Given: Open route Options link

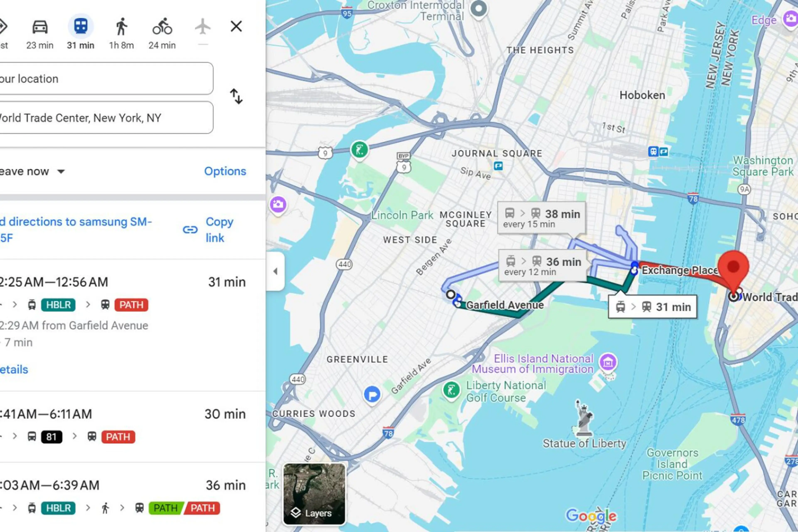Looking at the screenshot, I should tap(225, 171).
